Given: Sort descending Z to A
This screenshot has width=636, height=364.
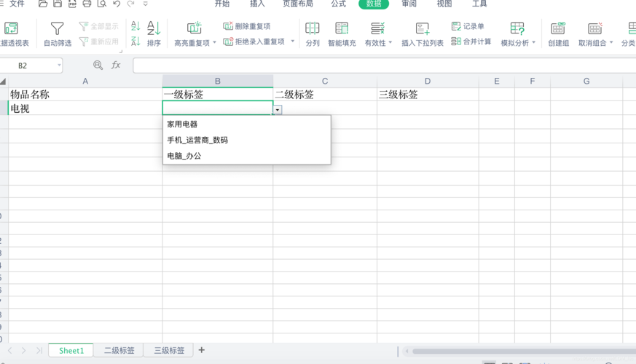Looking at the screenshot, I should coord(136,41).
